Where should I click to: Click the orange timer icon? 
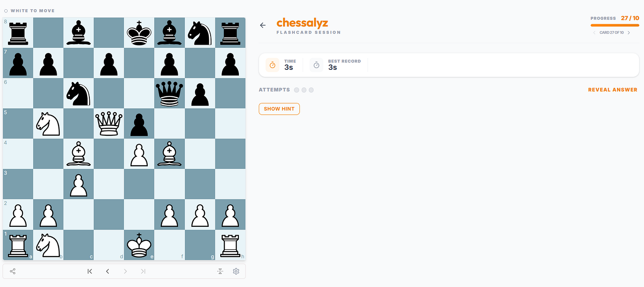pos(272,65)
